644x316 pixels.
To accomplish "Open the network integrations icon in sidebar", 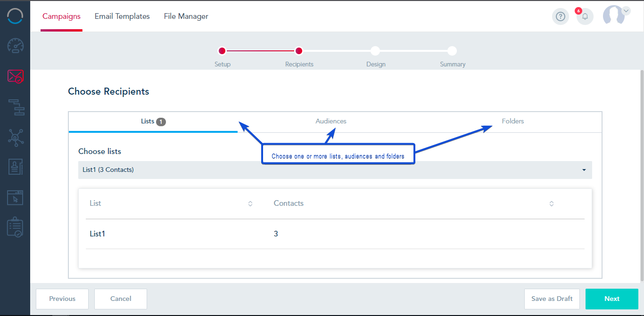I will pos(15,137).
